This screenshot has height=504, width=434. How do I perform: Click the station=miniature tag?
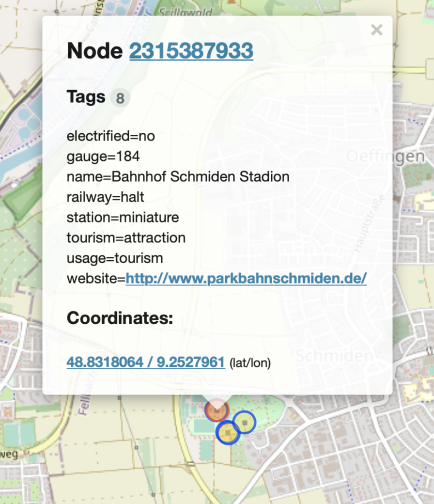[123, 218]
